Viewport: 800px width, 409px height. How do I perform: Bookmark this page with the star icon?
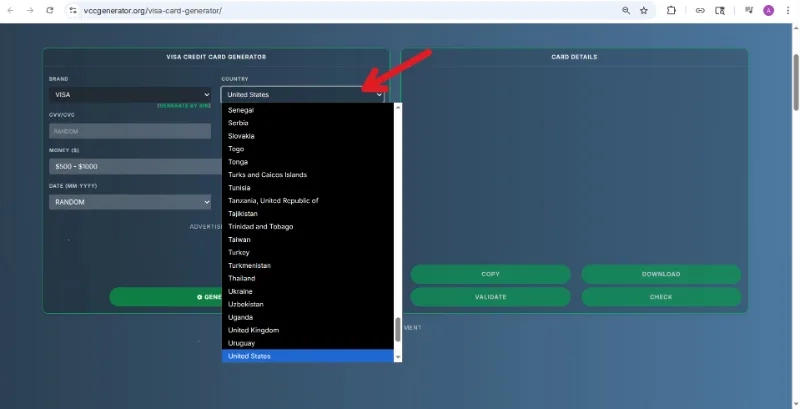coord(644,10)
